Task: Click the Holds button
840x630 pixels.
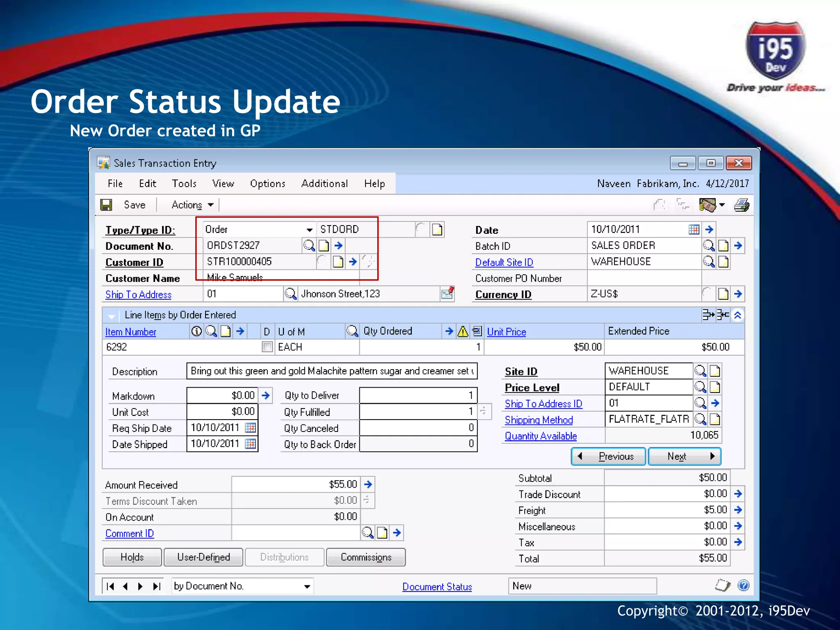Action: point(132,557)
